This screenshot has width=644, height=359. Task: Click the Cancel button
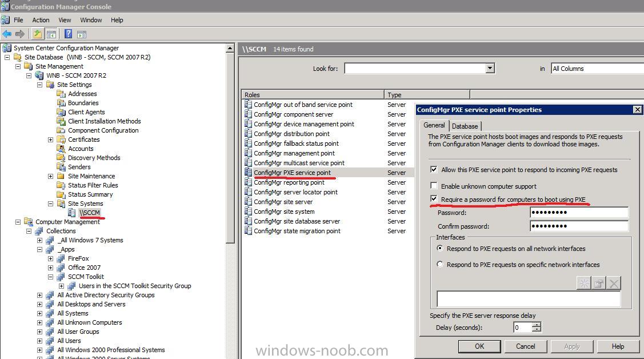click(525, 346)
